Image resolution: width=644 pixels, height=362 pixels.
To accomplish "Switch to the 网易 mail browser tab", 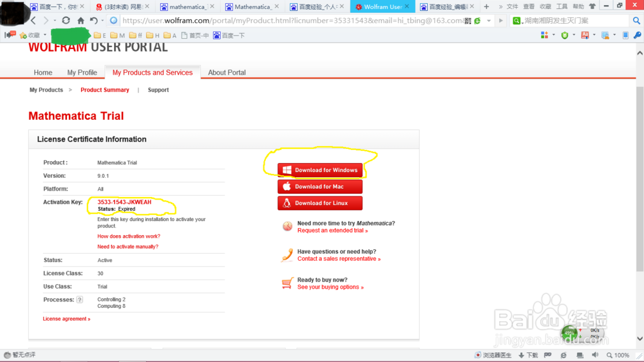I will [122, 6].
